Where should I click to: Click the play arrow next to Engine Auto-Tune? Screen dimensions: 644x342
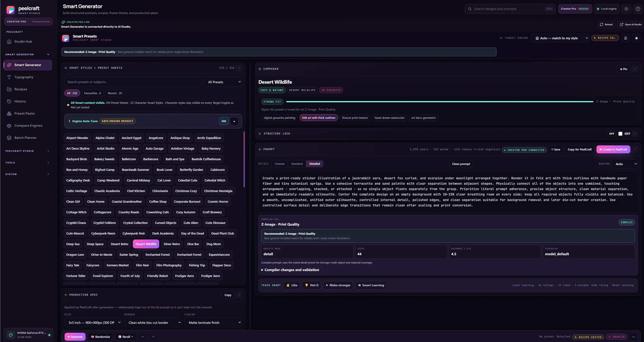234,121
